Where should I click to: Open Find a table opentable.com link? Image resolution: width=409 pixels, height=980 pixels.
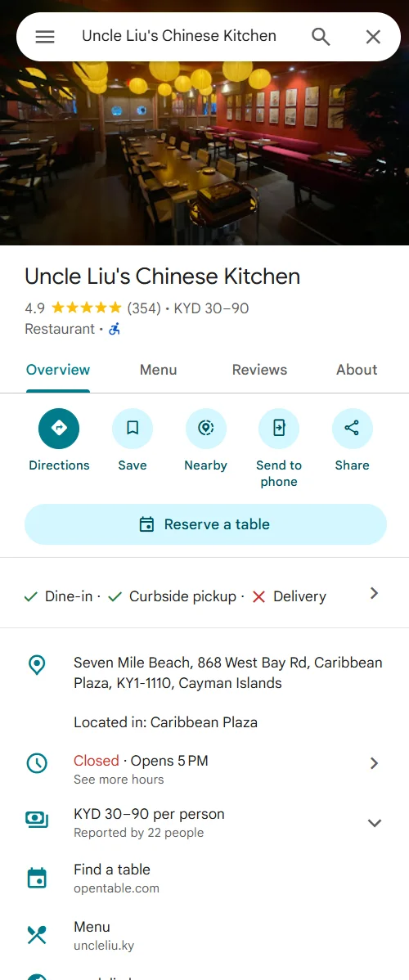pyautogui.click(x=204, y=878)
